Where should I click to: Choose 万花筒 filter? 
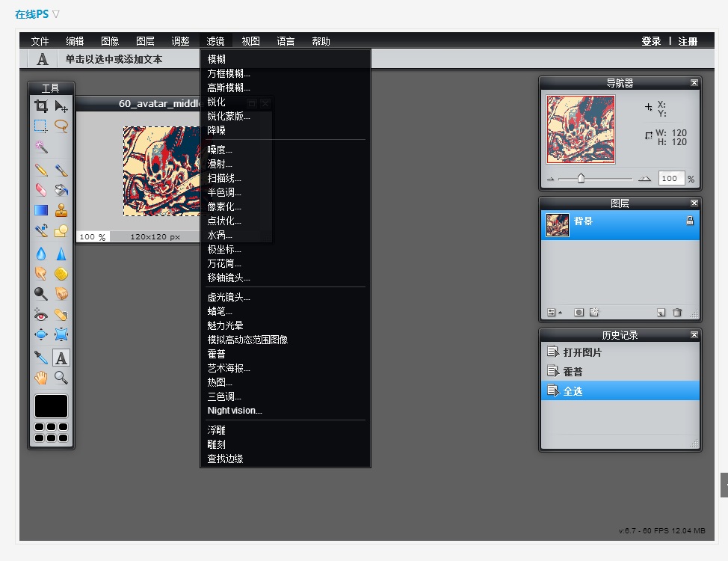(285, 263)
